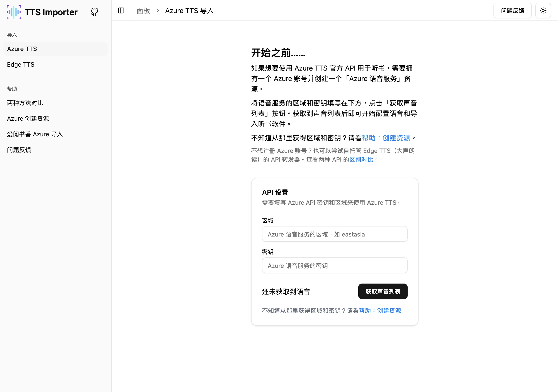Click the 帮助 sidebar section label
Screen dimensions: 558x392
coord(12,89)
